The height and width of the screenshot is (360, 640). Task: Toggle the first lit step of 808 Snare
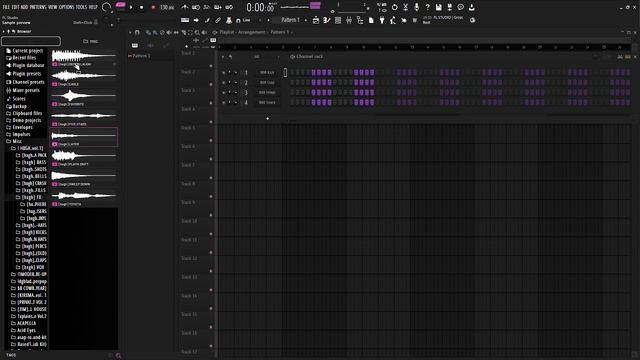(x=314, y=102)
